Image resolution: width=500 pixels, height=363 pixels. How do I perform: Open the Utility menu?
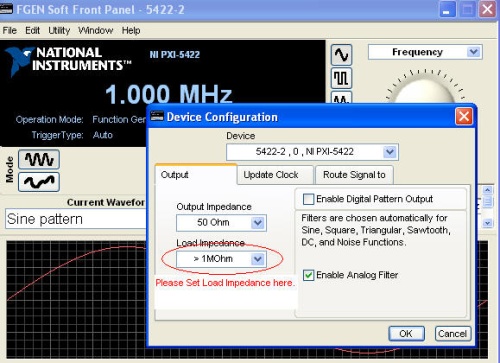(59, 31)
